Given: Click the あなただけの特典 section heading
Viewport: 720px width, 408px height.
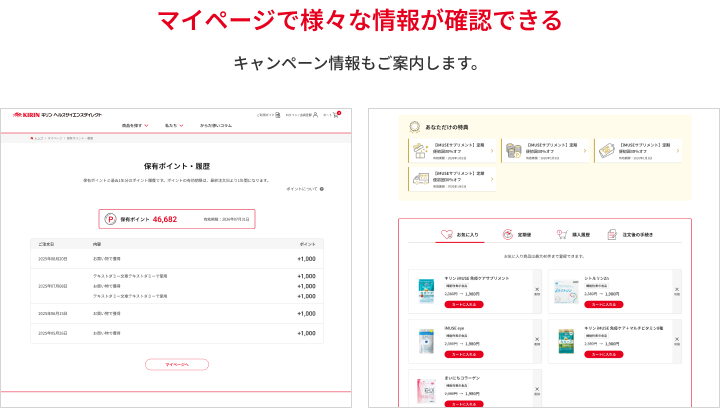Looking at the screenshot, I should click(x=447, y=127).
